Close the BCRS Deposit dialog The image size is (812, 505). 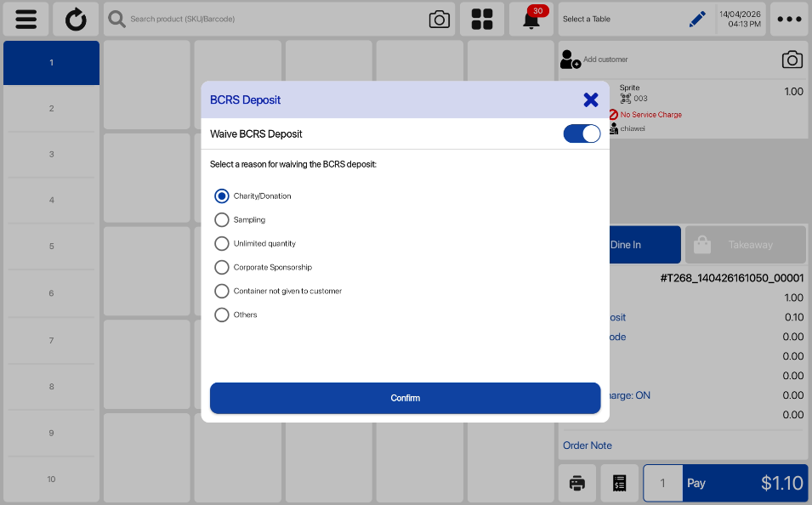(x=591, y=99)
